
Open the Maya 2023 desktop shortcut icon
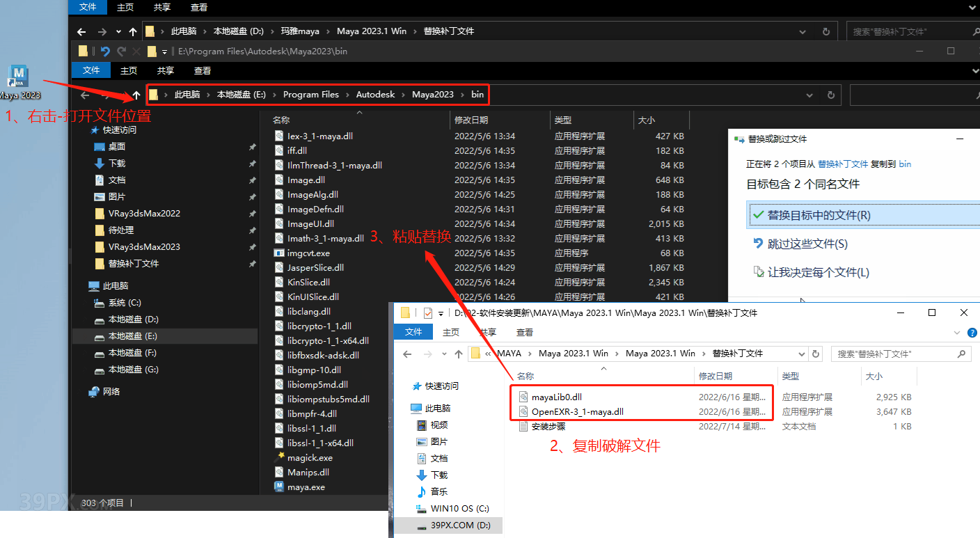click(18, 75)
